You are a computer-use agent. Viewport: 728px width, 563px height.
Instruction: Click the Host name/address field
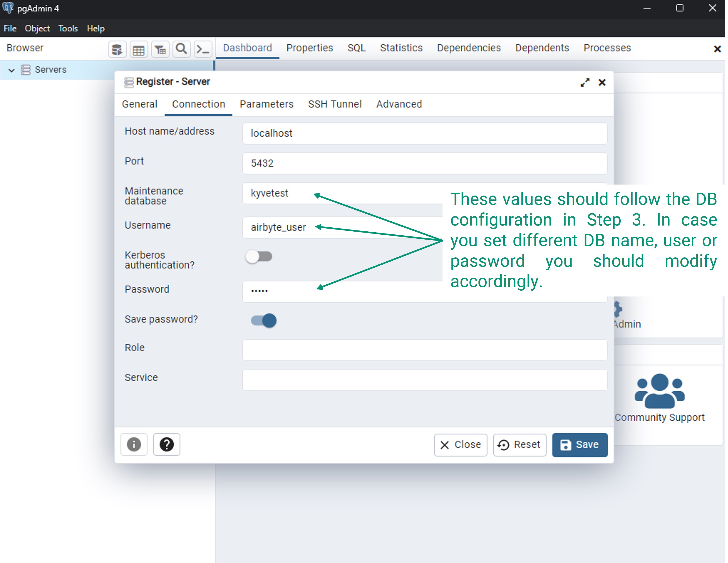pos(425,133)
